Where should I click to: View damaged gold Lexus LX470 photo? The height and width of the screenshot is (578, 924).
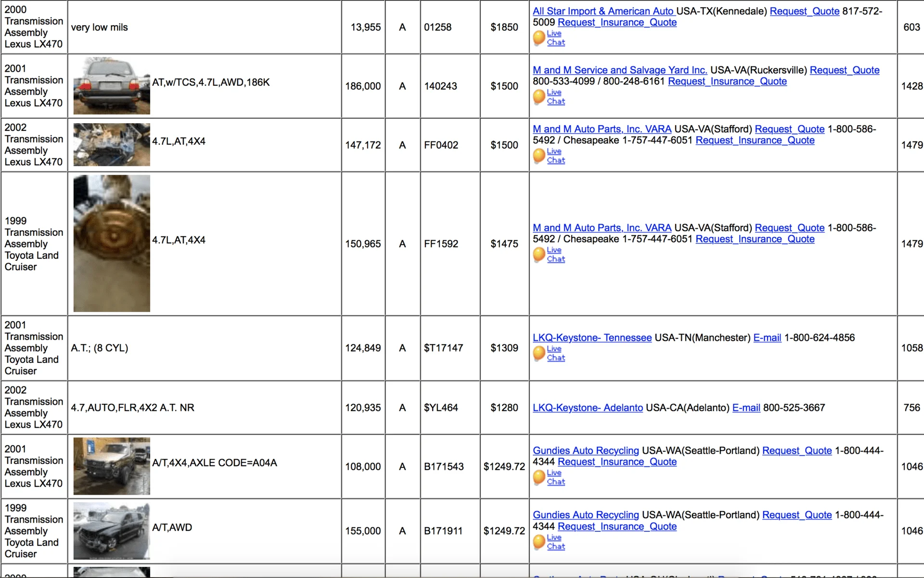112,466
